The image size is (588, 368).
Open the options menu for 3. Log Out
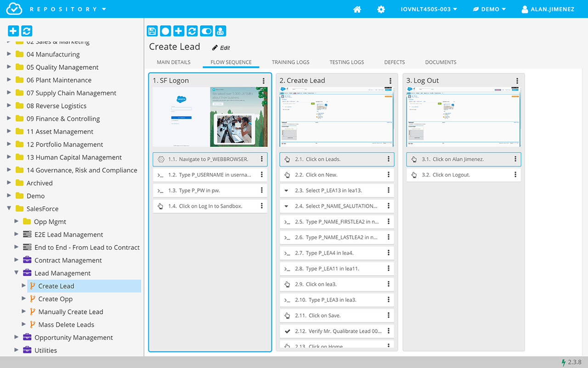pyautogui.click(x=517, y=80)
